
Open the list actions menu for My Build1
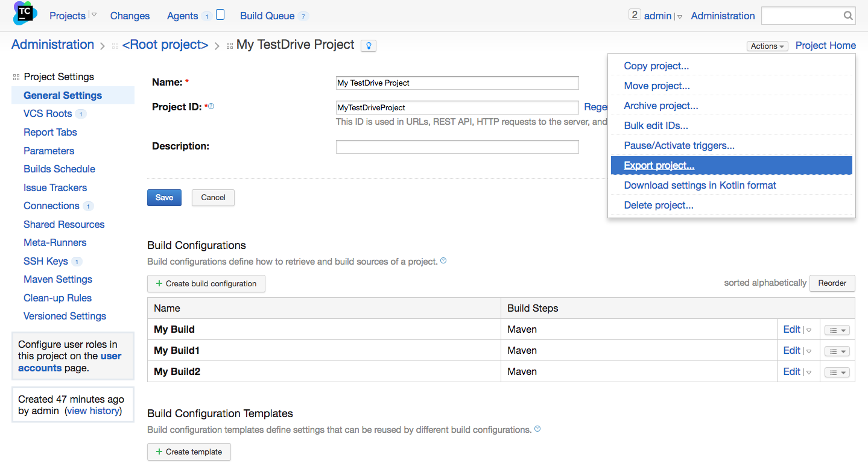pyautogui.click(x=837, y=351)
